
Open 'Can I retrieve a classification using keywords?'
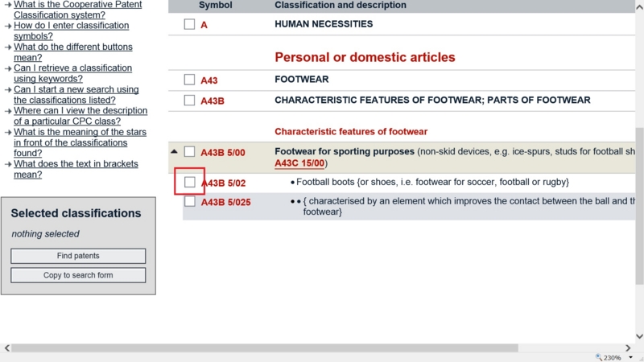pyautogui.click(x=72, y=73)
